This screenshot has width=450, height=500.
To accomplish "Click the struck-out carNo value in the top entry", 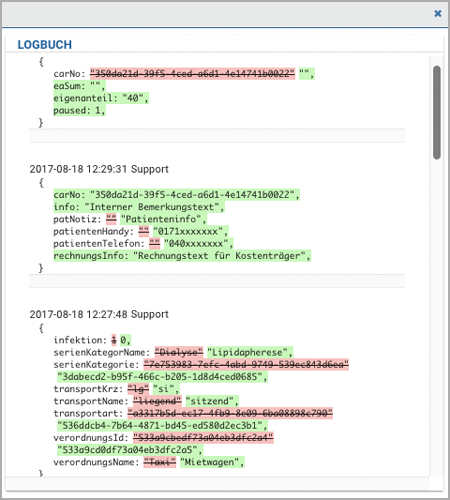I will pos(192,73).
